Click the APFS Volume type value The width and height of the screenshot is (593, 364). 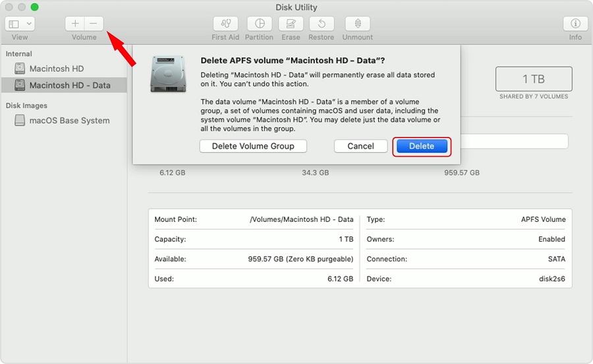pyautogui.click(x=544, y=219)
